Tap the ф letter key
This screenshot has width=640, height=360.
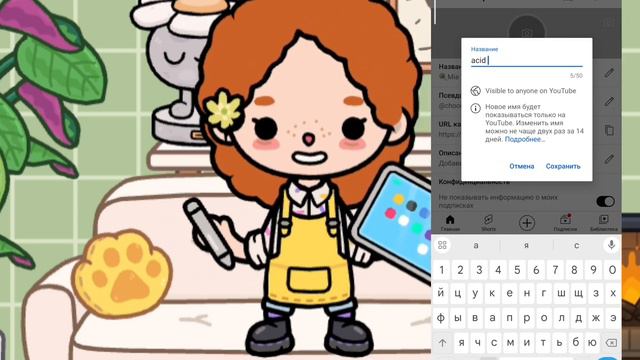click(x=441, y=317)
